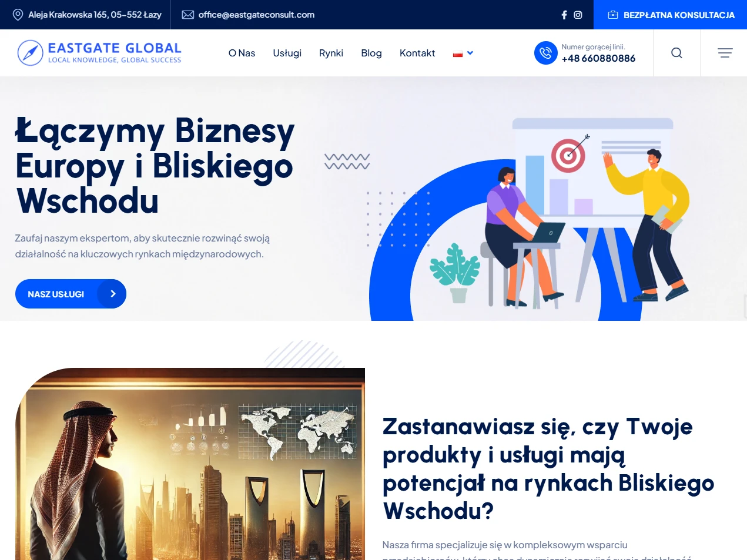The height and width of the screenshot is (560, 747).
Task: Click the arrow on Nasz Usługi button
Action: 112,294
